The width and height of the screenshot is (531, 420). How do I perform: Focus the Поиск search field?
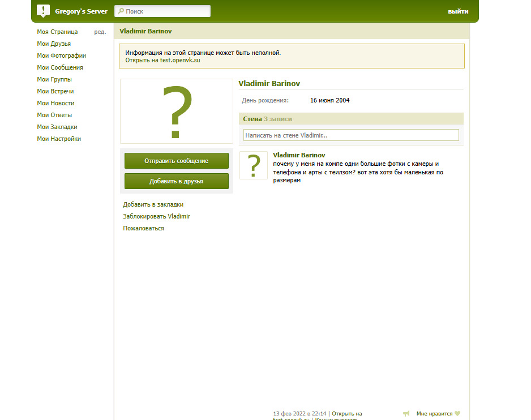pos(162,11)
